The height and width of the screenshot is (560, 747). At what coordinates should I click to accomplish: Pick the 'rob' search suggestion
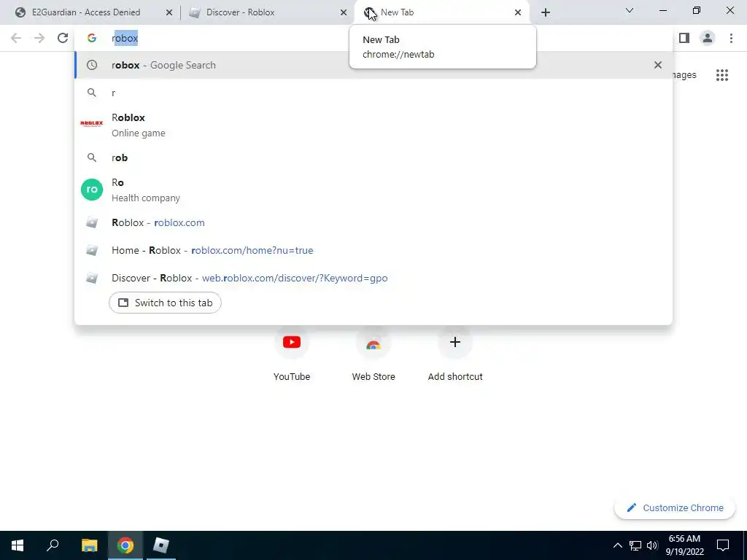tap(373, 157)
